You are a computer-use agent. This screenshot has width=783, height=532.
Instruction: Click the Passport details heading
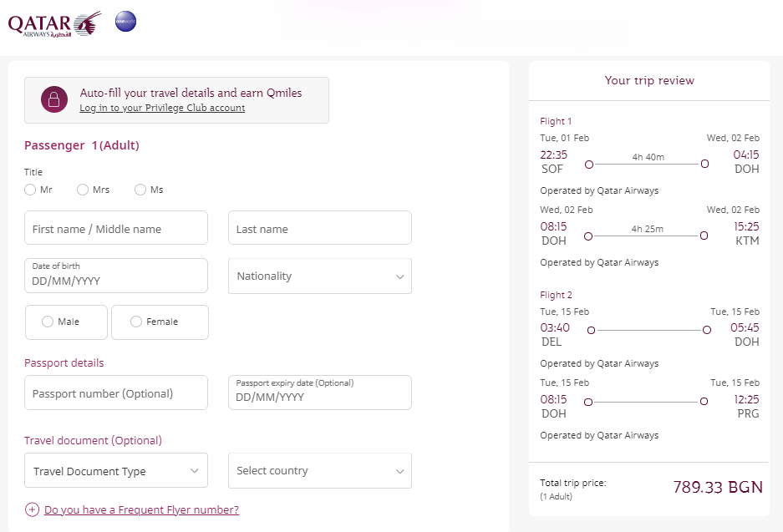pyautogui.click(x=64, y=362)
